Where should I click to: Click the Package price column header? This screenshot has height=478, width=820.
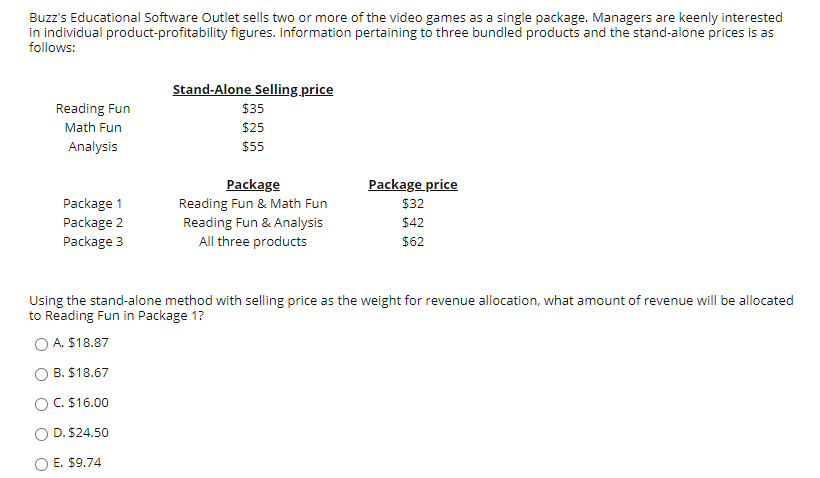tap(413, 185)
